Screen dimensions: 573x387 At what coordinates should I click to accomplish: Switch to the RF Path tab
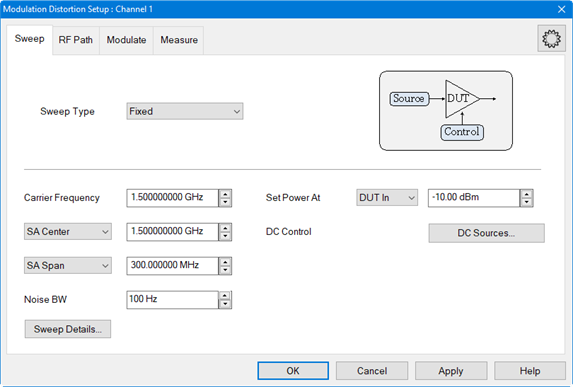76,40
